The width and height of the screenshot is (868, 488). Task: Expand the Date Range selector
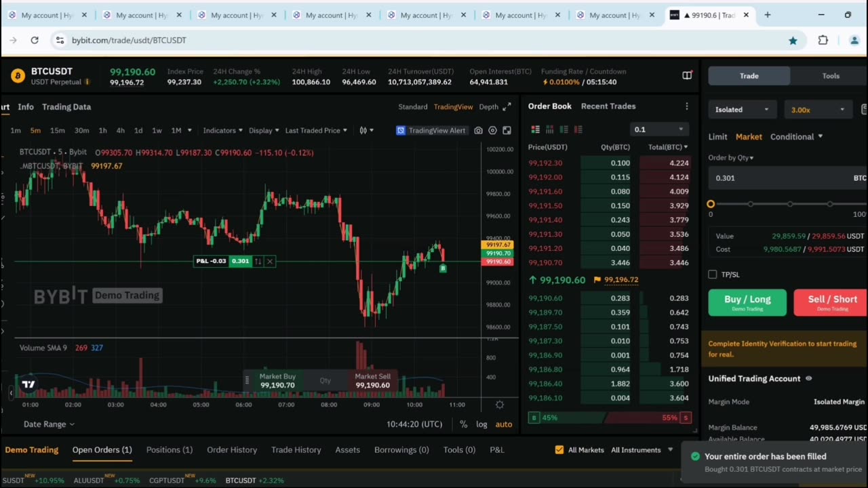[x=49, y=424]
